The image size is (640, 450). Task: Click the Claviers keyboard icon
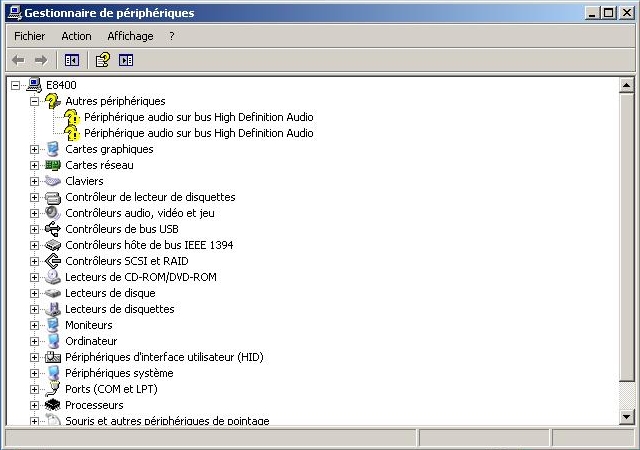coord(53,181)
